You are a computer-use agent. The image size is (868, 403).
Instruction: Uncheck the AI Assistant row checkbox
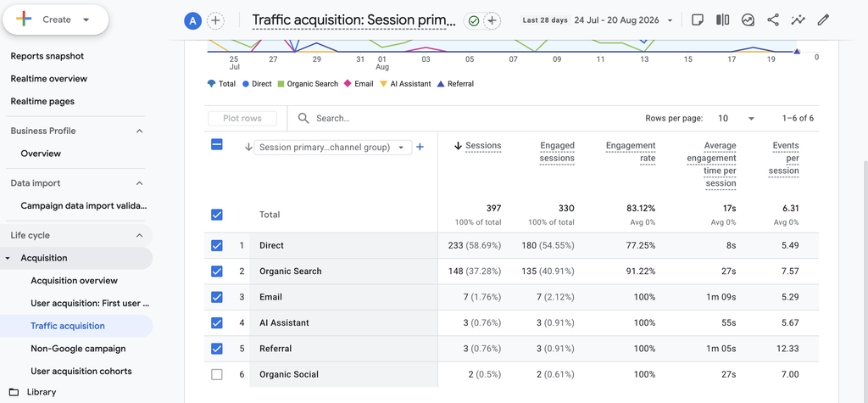[217, 322]
